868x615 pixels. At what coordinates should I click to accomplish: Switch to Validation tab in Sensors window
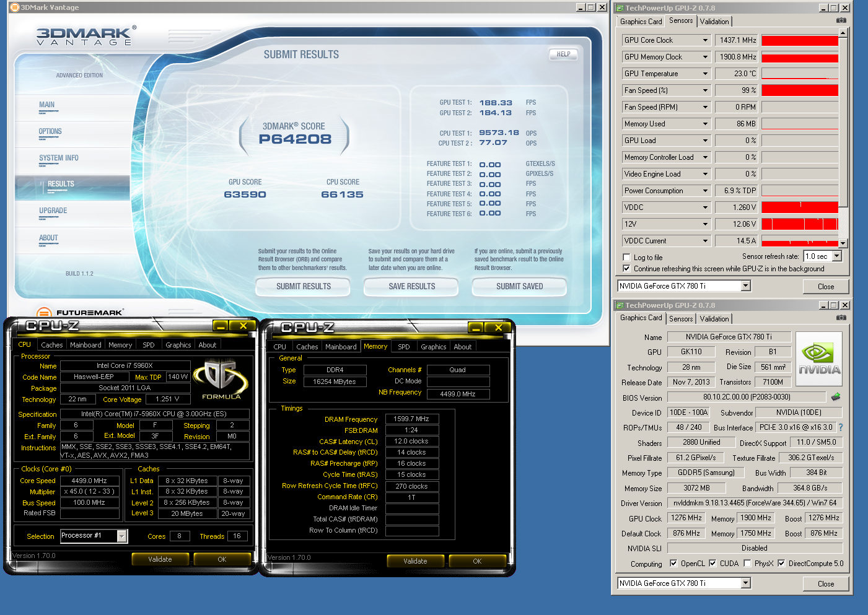coord(714,22)
